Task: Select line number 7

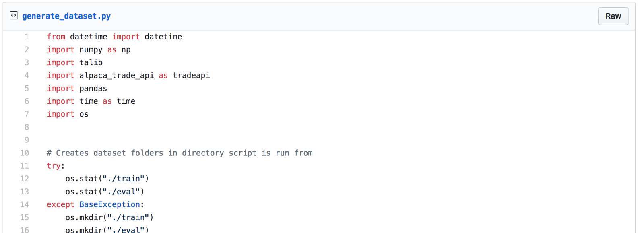Action: click(27, 114)
